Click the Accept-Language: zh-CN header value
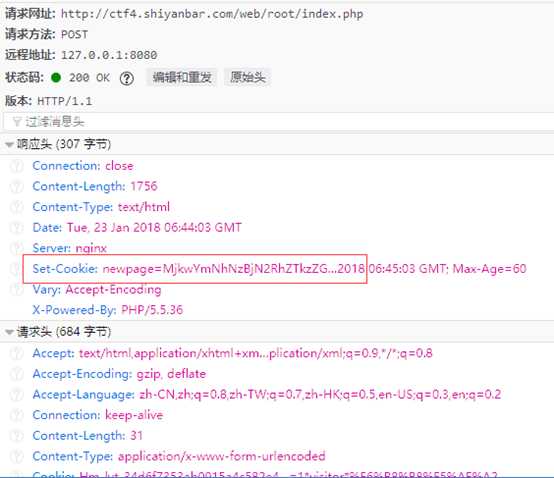This screenshot has height=478, width=554. (x=320, y=394)
